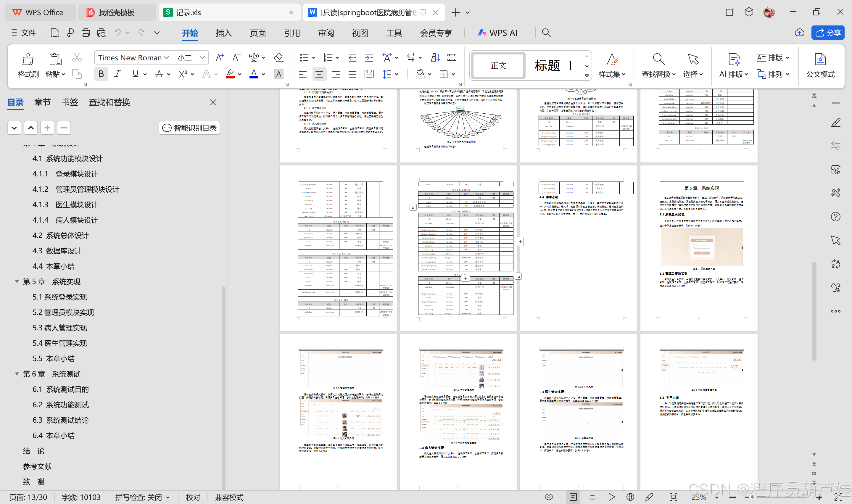Click the increase font size icon
The image size is (852, 504).
click(x=220, y=57)
